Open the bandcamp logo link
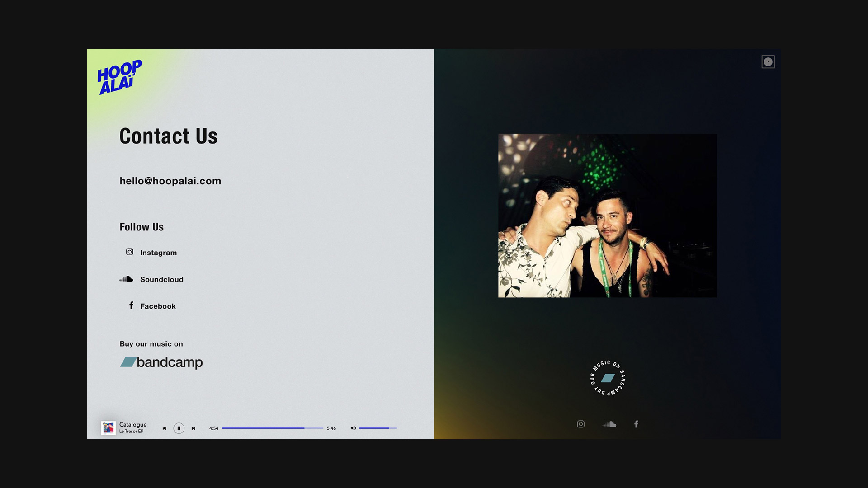The width and height of the screenshot is (868, 488). pos(161,362)
